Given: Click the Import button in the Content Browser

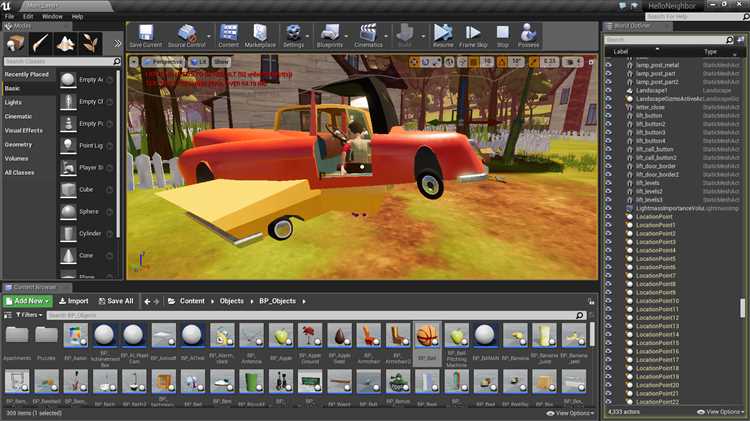Looking at the screenshot, I should (x=74, y=301).
